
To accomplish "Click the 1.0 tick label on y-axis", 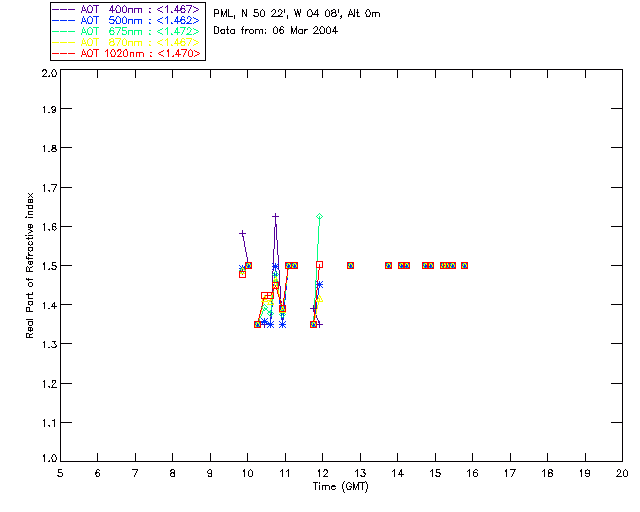I will point(49,458).
